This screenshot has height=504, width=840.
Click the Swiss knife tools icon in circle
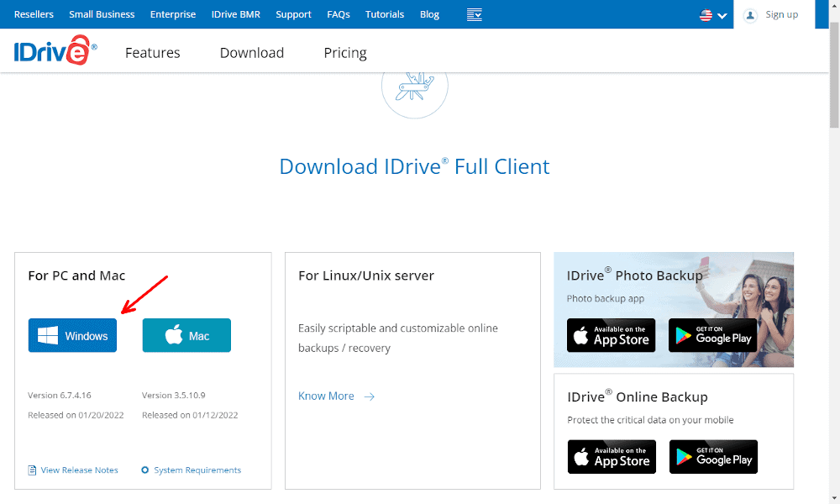coord(415,88)
